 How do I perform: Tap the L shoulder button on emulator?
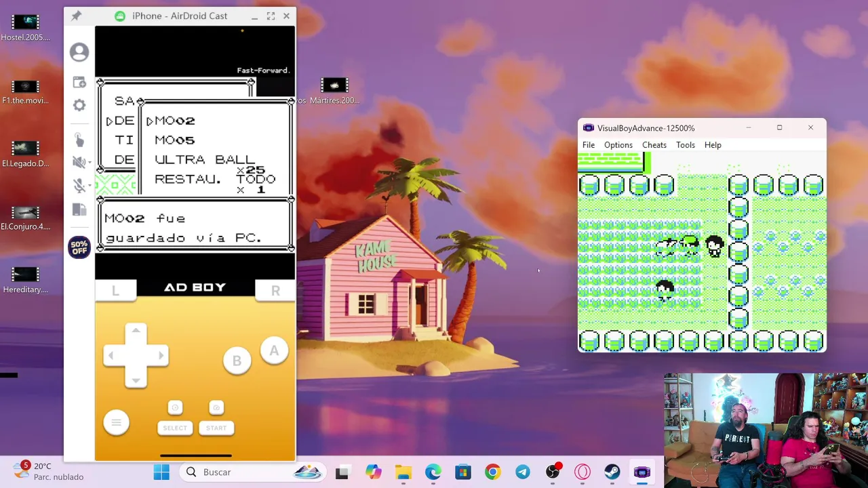coord(115,291)
